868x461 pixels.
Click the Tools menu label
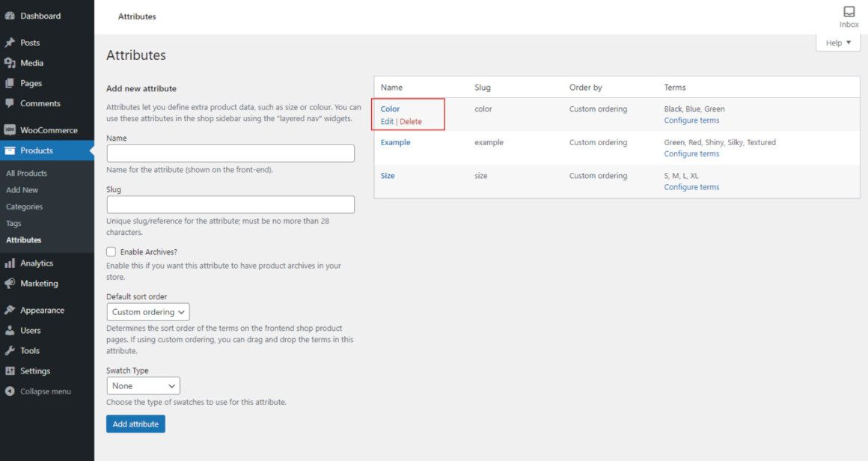tap(30, 351)
